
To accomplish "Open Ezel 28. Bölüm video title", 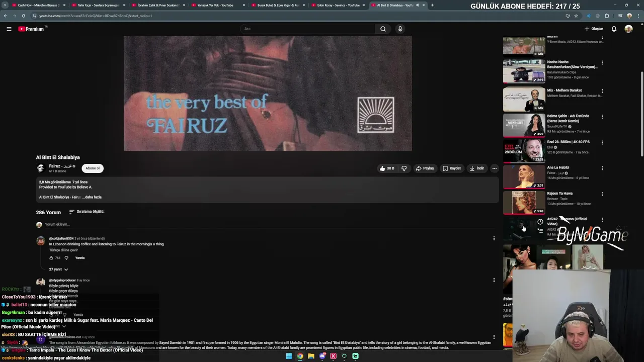I will coord(568,142).
